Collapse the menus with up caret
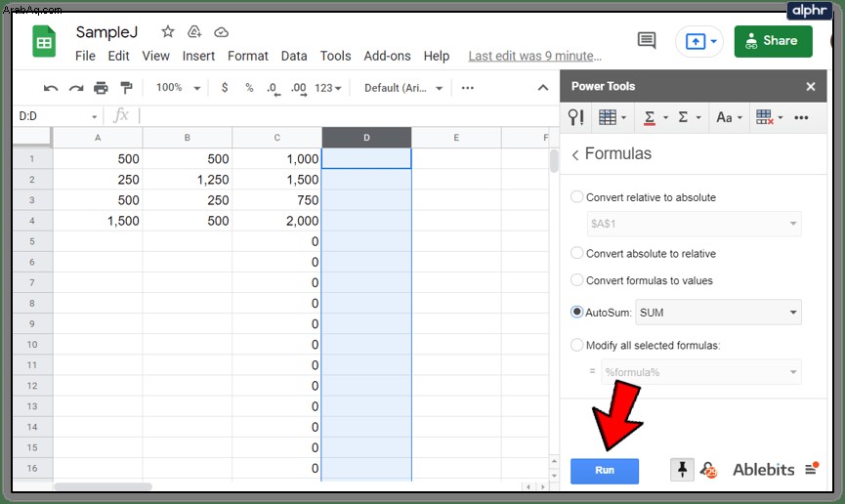Image resolution: width=845 pixels, height=504 pixels. 543,87
